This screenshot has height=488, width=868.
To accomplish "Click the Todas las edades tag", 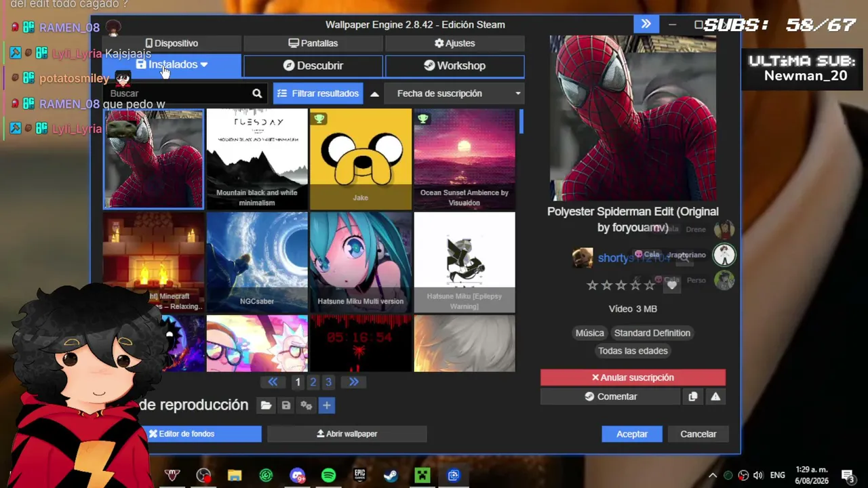I will 633,350.
